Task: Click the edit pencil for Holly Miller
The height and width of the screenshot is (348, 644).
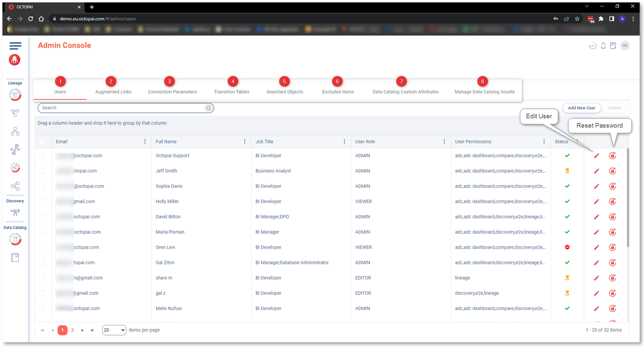Action: (596, 202)
